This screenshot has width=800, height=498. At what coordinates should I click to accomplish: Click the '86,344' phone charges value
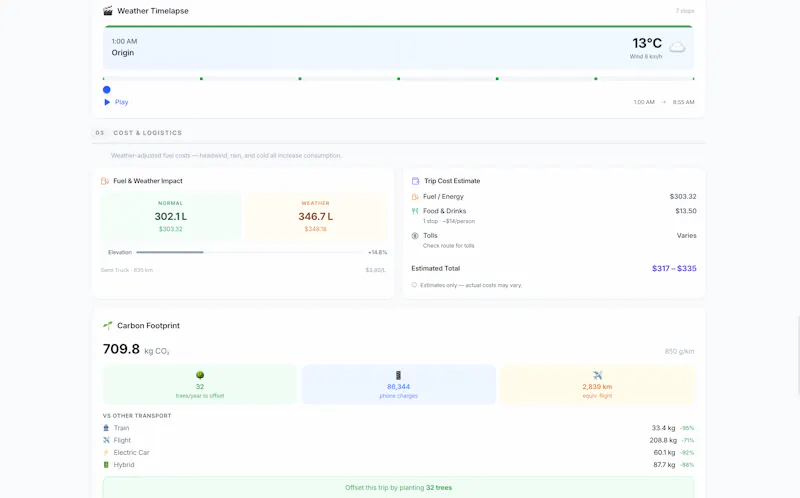click(x=398, y=387)
